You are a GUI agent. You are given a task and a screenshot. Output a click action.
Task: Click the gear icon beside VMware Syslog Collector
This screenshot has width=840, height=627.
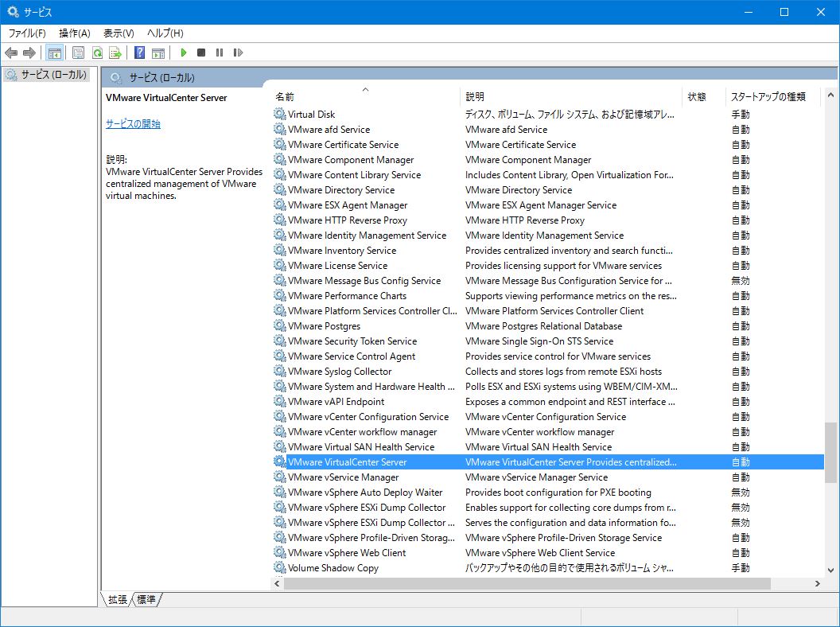(x=280, y=371)
